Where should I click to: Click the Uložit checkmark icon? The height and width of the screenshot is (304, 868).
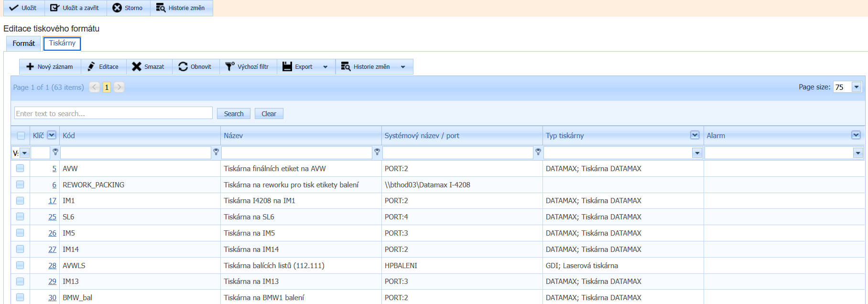point(14,8)
